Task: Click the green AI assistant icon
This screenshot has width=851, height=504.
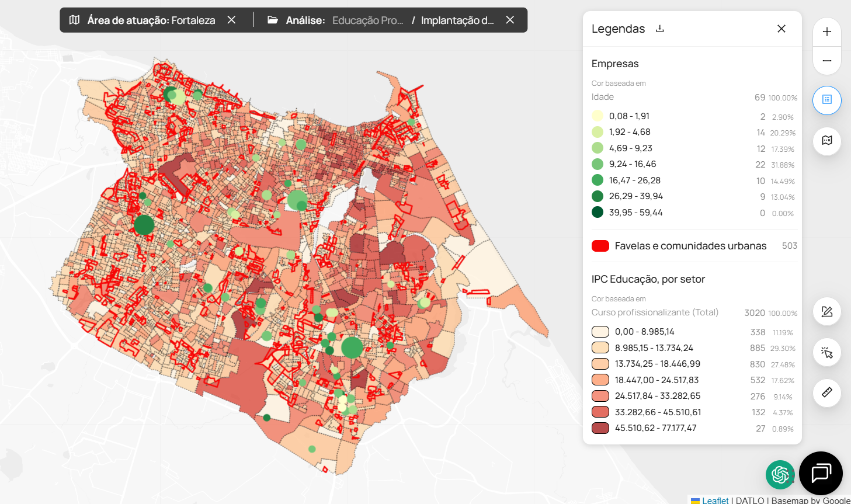Action: (780, 474)
